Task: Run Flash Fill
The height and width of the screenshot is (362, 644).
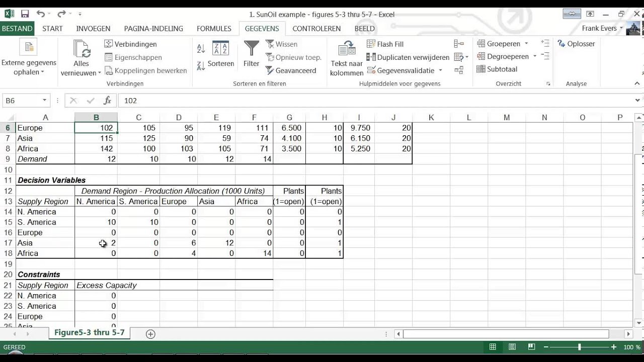Action: [385, 44]
